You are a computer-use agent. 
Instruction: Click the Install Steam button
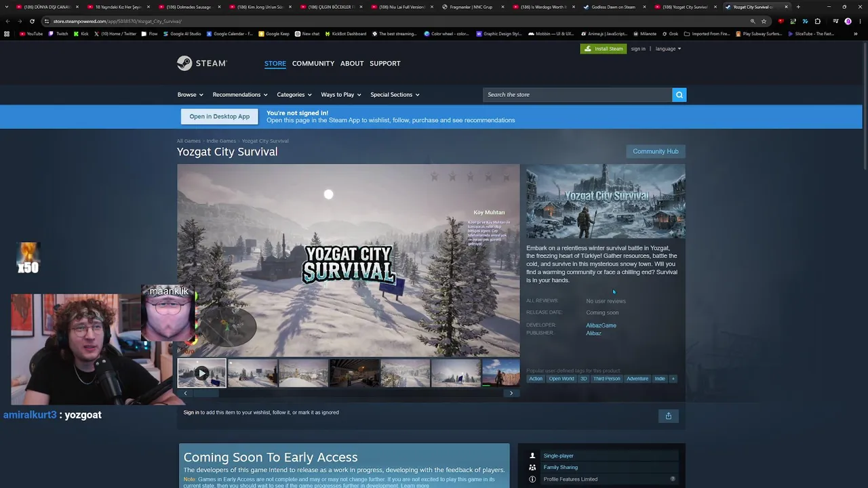[604, 49]
